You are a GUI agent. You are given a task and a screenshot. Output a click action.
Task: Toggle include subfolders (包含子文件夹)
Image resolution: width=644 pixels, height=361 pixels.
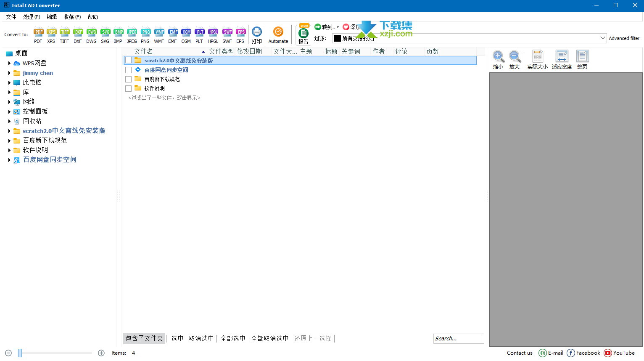pos(144,338)
